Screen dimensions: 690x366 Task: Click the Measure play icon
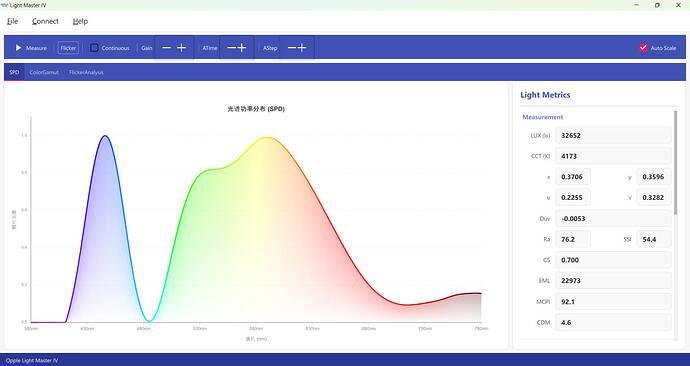point(18,48)
